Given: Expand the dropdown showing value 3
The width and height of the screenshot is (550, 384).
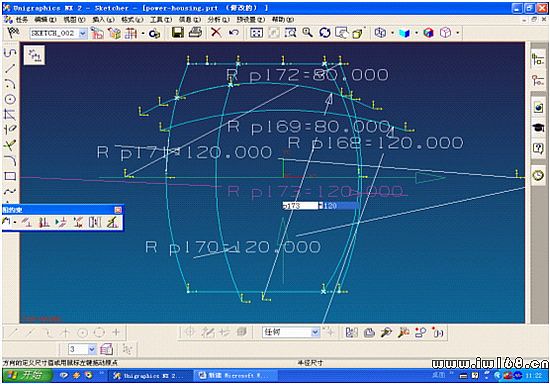Looking at the screenshot, I should (x=92, y=349).
